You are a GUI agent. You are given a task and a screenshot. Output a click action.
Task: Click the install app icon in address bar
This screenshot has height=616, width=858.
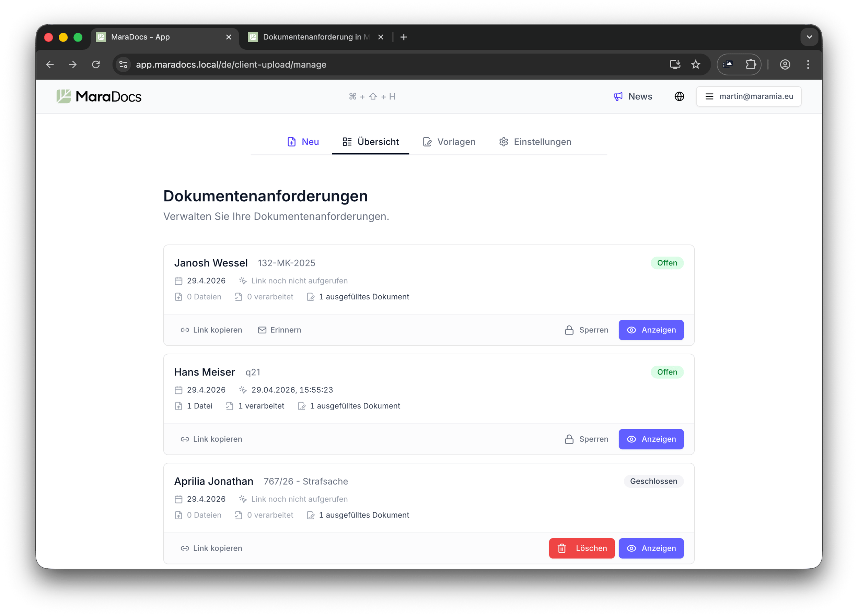675,65
